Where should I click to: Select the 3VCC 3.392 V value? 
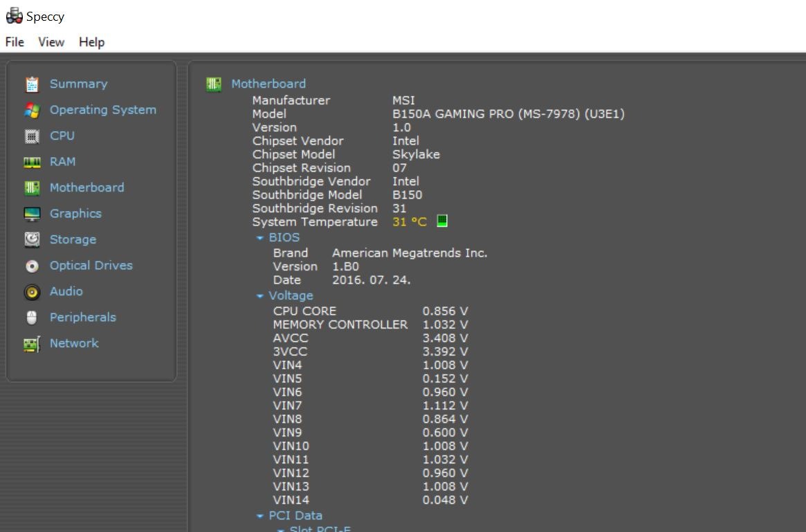point(445,351)
